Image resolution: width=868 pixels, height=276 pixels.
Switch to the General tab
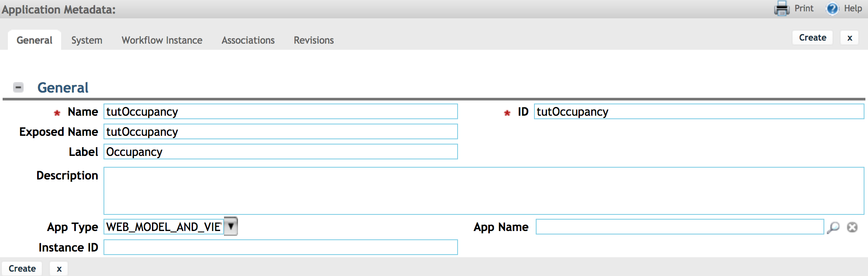coord(34,40)
